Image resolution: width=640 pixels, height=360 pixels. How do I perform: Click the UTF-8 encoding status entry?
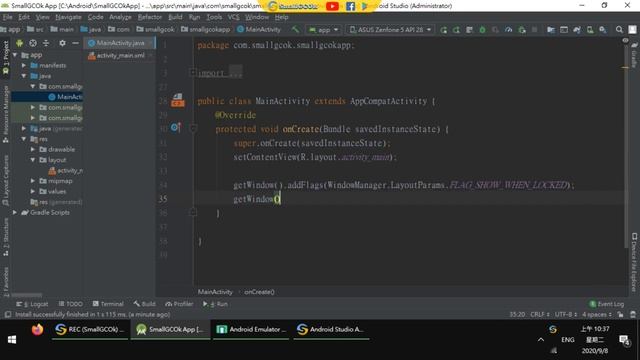click(x=565, y=314)
